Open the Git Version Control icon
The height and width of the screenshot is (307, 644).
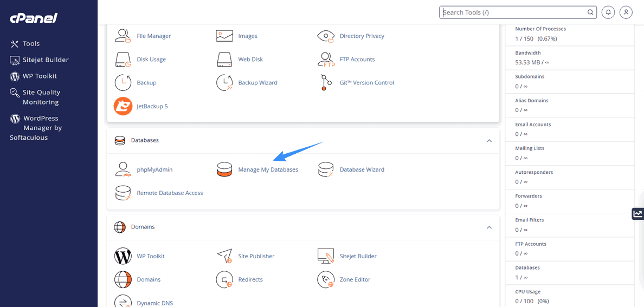click(x=326, y=82)
